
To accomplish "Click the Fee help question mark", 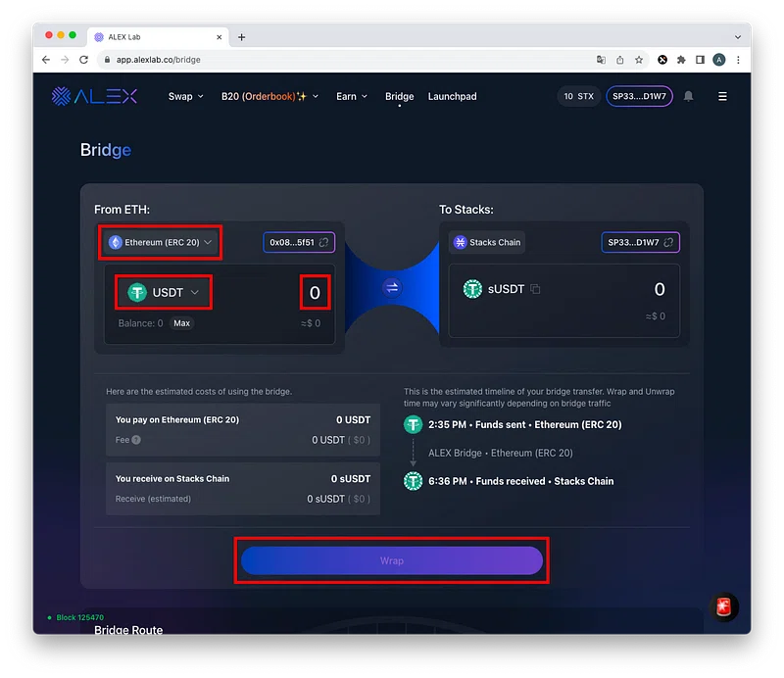I will point(136,440).
